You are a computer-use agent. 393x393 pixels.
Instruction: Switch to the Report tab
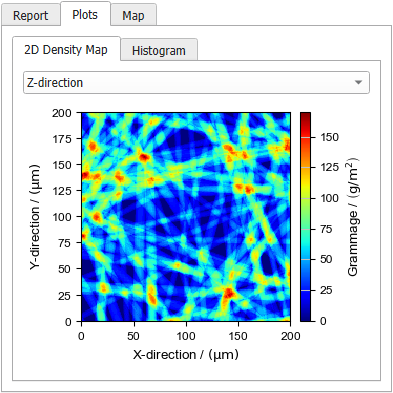[30, 16]
